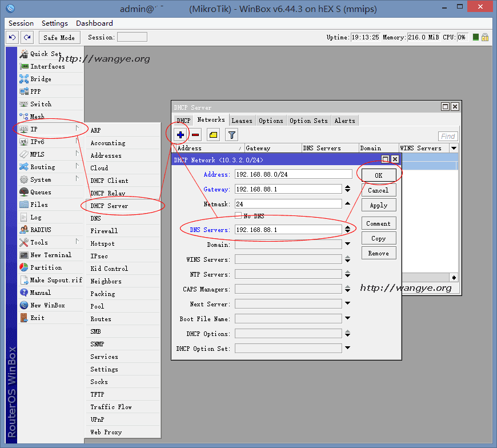Expand the Boot File Name field arrow

[x=347, y=318]
